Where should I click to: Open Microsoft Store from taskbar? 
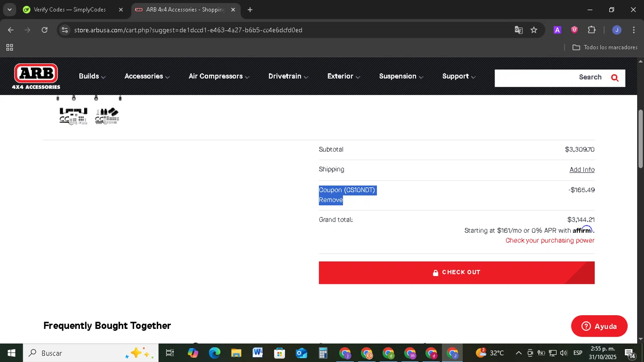279,353
